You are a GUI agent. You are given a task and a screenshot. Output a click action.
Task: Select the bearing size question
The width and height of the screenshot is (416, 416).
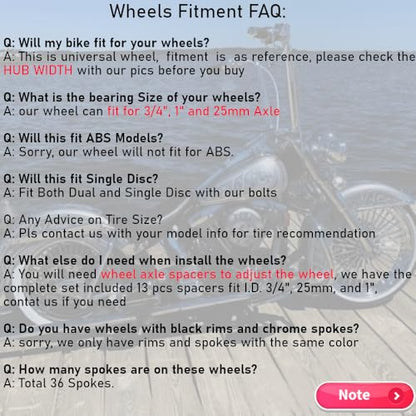click(x=132, y=97)
